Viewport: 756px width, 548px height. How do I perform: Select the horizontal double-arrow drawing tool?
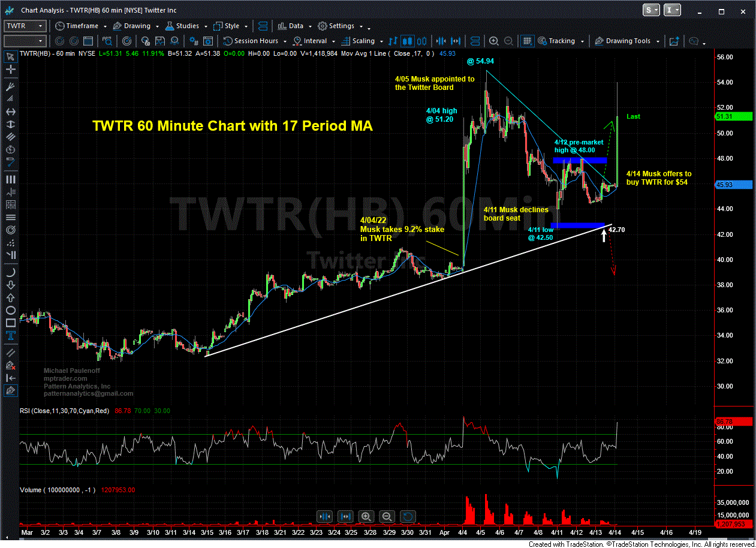10,112
